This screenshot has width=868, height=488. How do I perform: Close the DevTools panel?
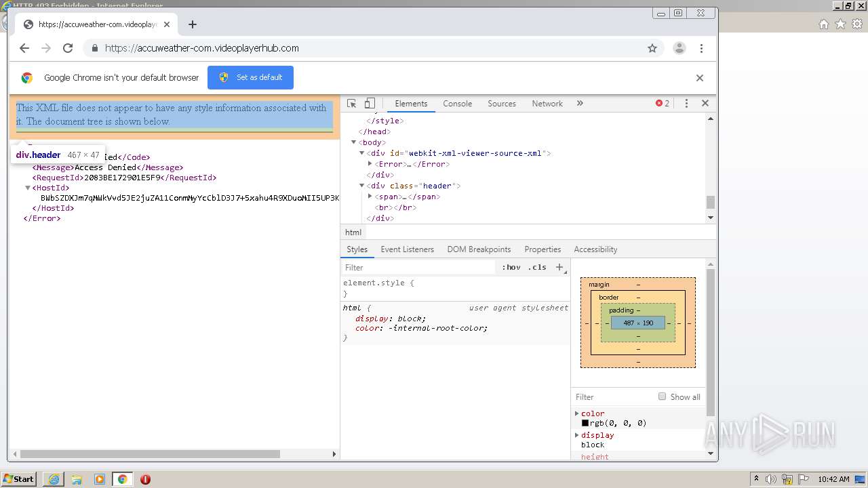[x=705, y=104]
